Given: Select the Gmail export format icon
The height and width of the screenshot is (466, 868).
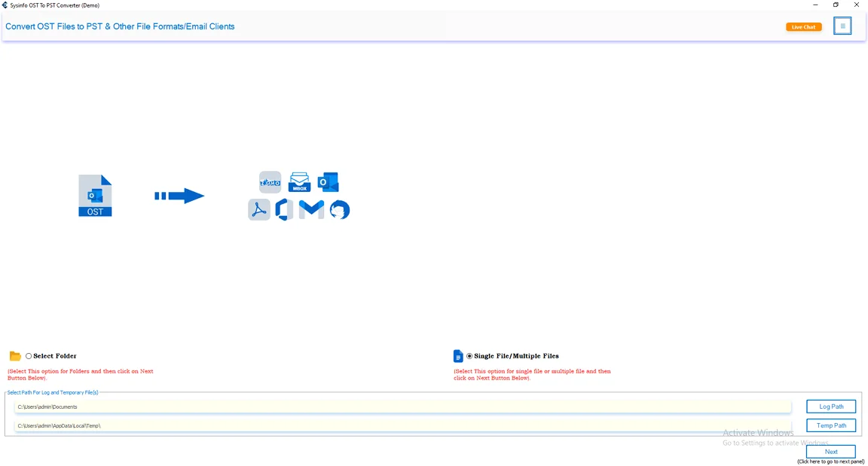Looking at the screenshot, I should [x=311, y=210].
